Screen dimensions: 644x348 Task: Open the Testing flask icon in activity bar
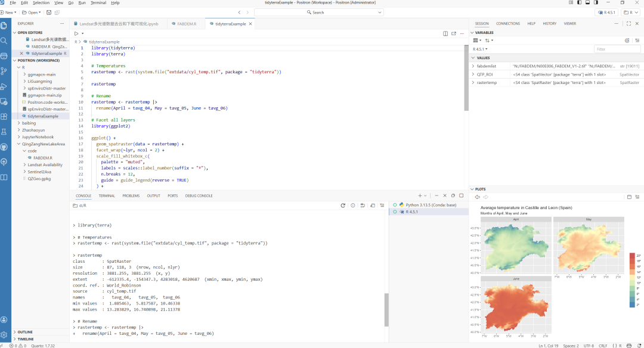tap(4, 132)
